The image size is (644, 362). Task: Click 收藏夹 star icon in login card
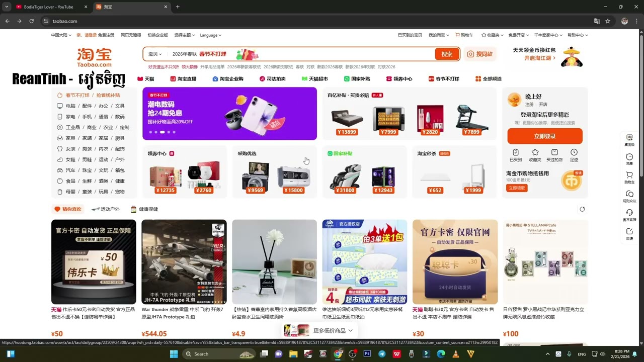point(535,155)
